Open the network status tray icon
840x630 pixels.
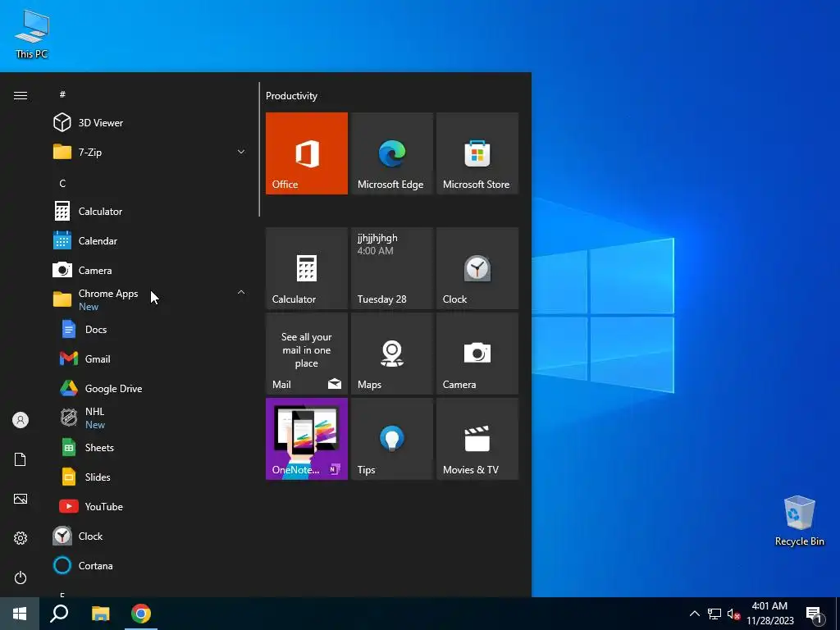coord(714,614)
